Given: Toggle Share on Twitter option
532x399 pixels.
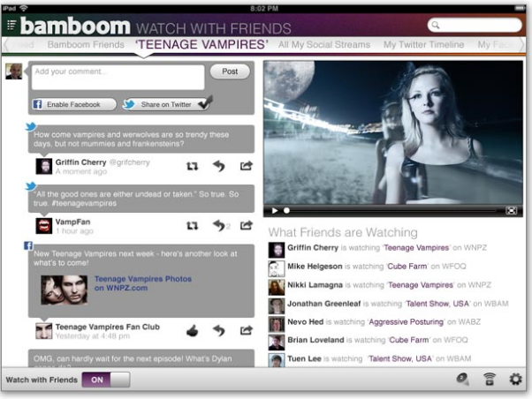Looking at the screenshot, I should [x=167, y=104].
